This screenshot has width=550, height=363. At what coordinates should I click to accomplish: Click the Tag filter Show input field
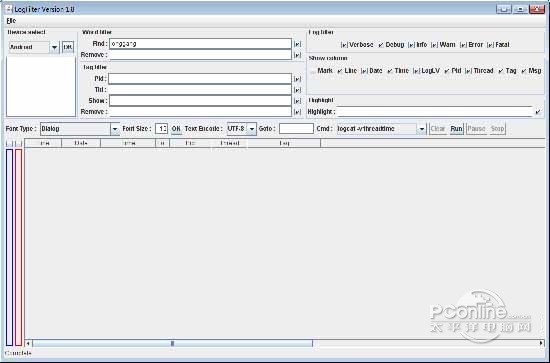pyautogui.click(x=200, y=101)
